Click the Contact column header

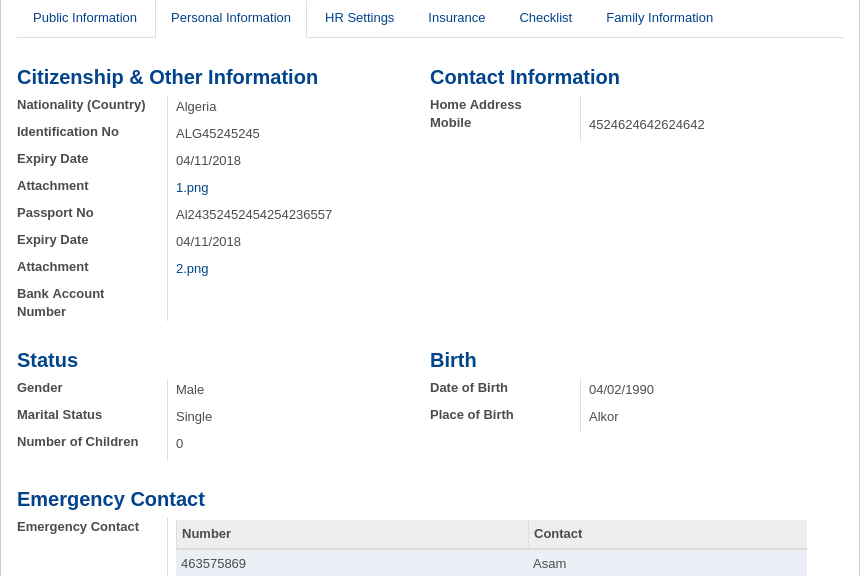(x=557, y=534)
